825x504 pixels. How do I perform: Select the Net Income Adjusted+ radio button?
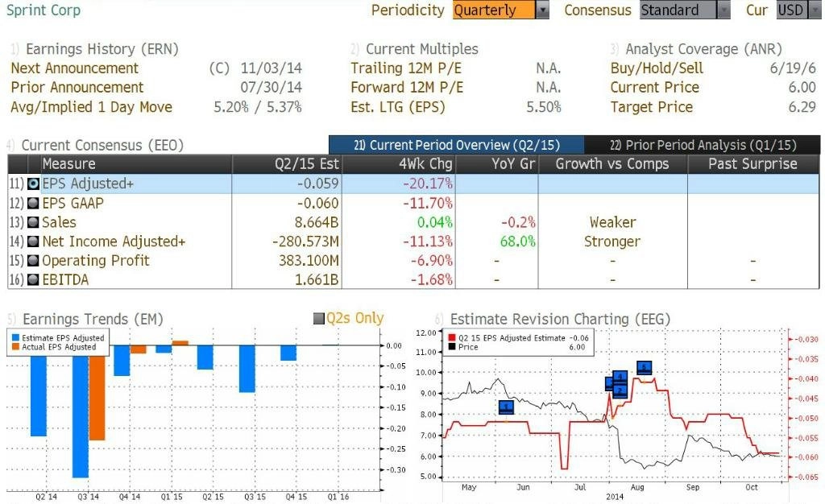(x=33, y=242)
